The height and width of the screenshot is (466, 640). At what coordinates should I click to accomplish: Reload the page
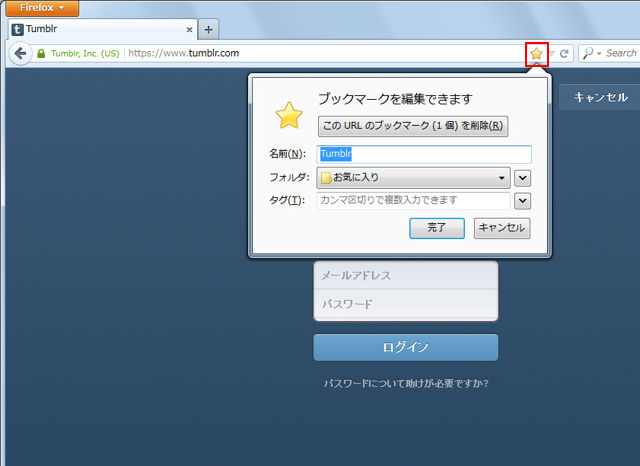click(564, 53)
